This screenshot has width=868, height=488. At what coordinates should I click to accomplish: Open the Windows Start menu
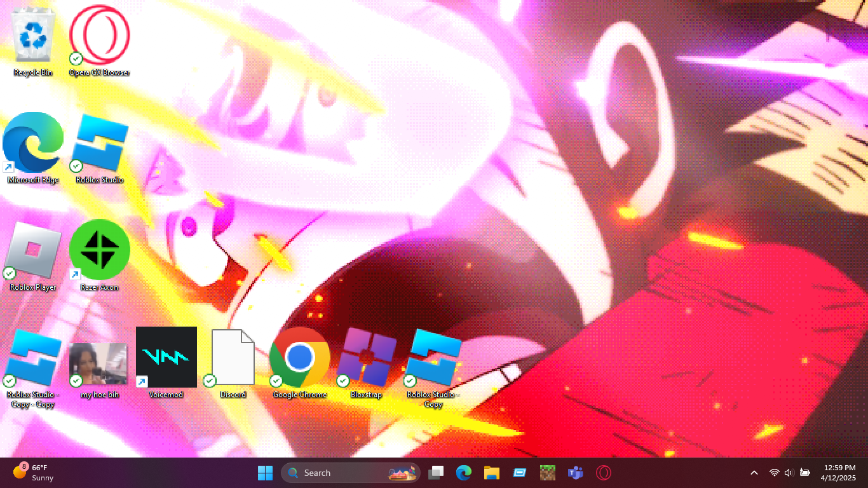(266, 473)
